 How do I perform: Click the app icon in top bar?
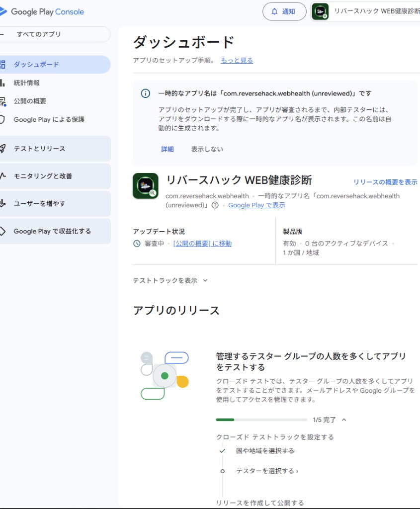click(320, 11)
